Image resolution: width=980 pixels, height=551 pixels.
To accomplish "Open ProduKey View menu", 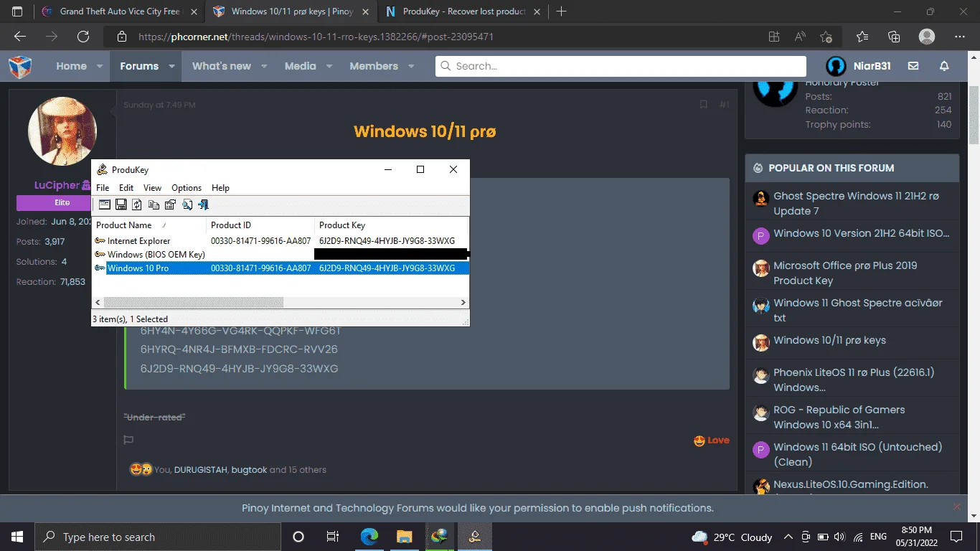I will tap(152, 188).
